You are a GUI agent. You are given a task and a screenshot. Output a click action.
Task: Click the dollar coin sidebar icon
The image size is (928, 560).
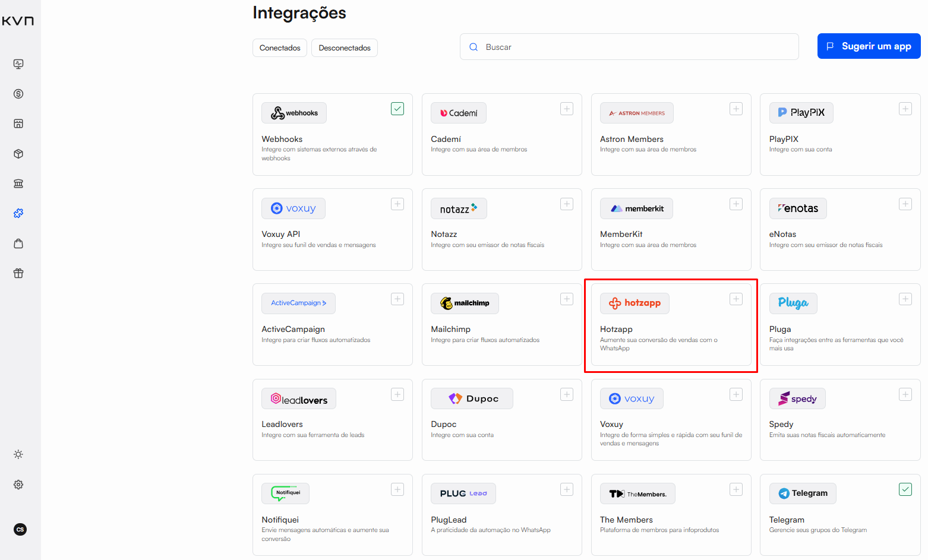tap(18, 94)
